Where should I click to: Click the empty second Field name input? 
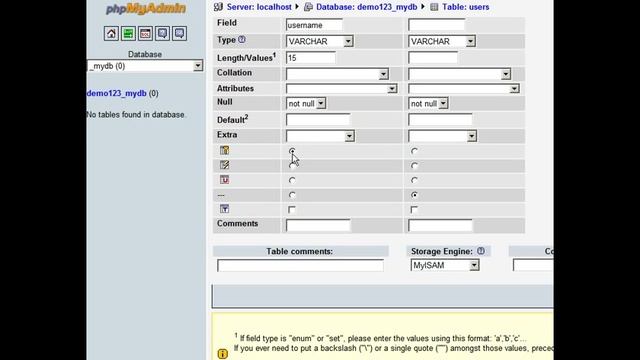(436, 25)
